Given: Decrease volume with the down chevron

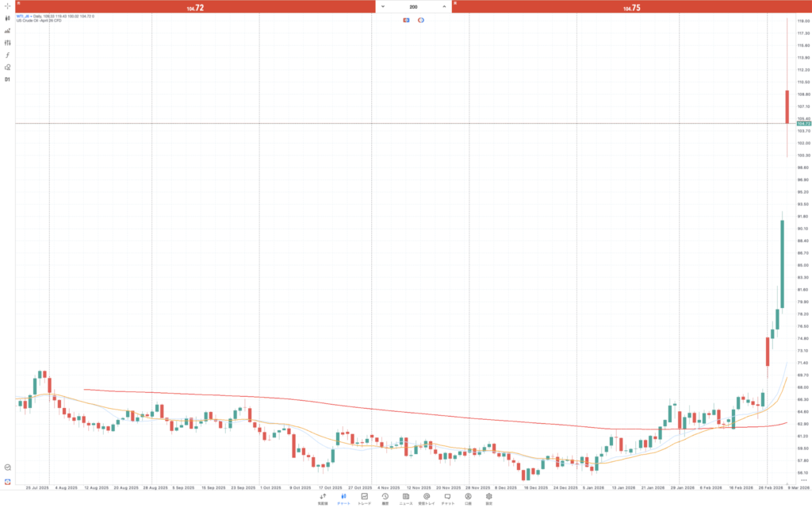Looking at the screenshot, I should pyautogui.click(x=383, y=6).
